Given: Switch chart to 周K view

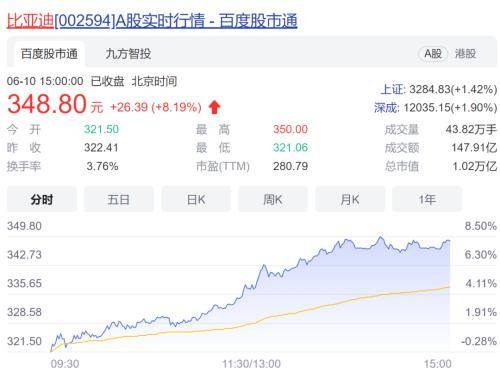Looking at the screenshot, I should click(x=273, y=200).
